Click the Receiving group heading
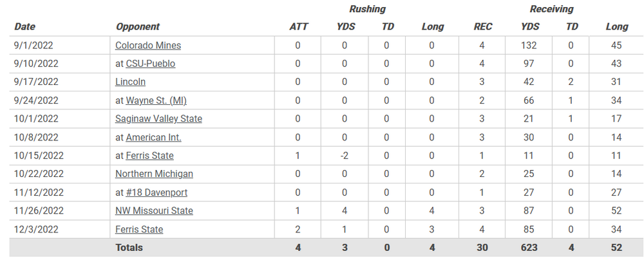Screen dimensions: 644x262 (x=551, y=9)
